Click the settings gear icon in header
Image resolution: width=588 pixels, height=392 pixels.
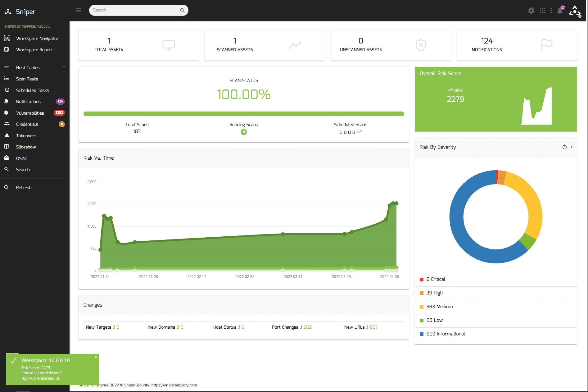click(531, 11)
